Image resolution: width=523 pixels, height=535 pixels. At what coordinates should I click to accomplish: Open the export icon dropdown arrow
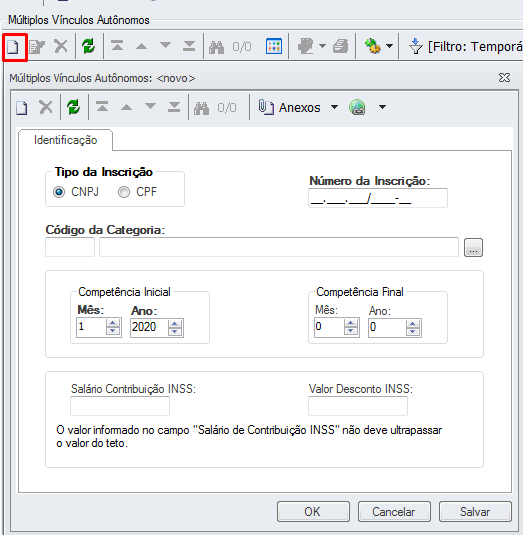322,46
